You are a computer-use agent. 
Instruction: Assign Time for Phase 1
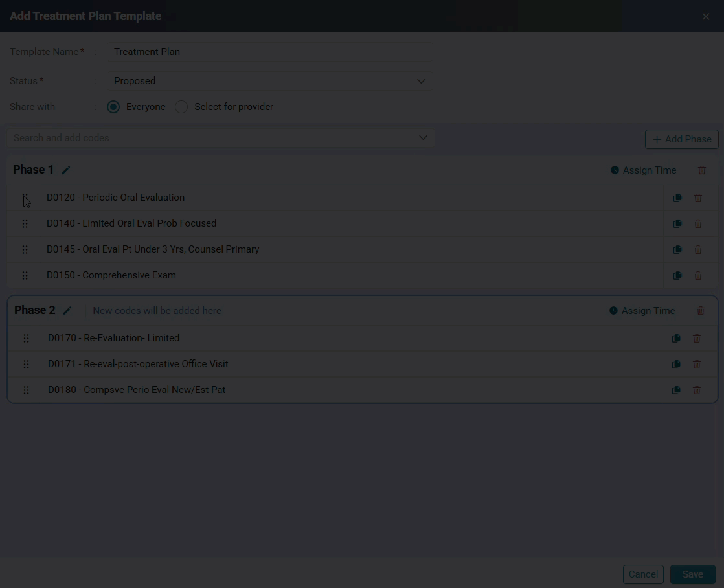point(643,170)
